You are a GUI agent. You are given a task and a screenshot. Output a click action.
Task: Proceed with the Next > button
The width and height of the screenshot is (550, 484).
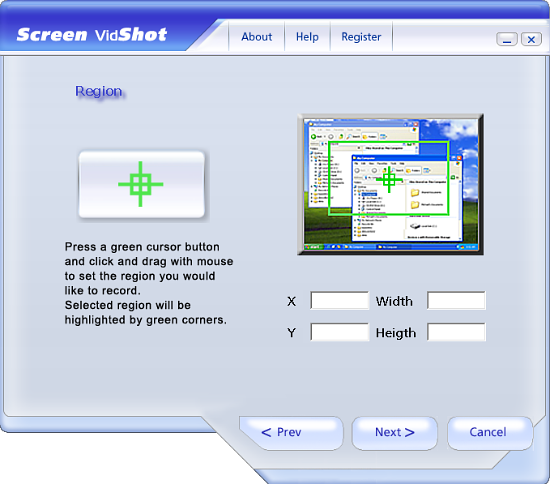click(x=395, y=433)
